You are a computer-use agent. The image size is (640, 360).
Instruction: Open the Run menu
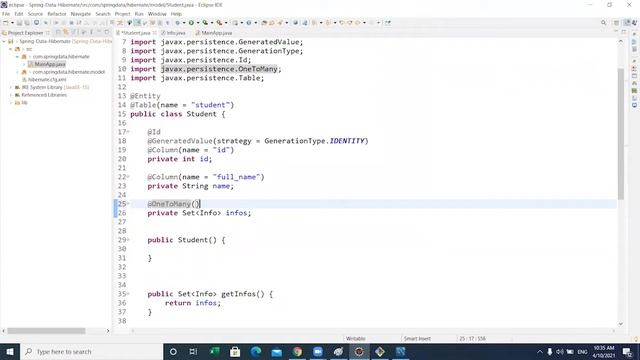point(139,14)
